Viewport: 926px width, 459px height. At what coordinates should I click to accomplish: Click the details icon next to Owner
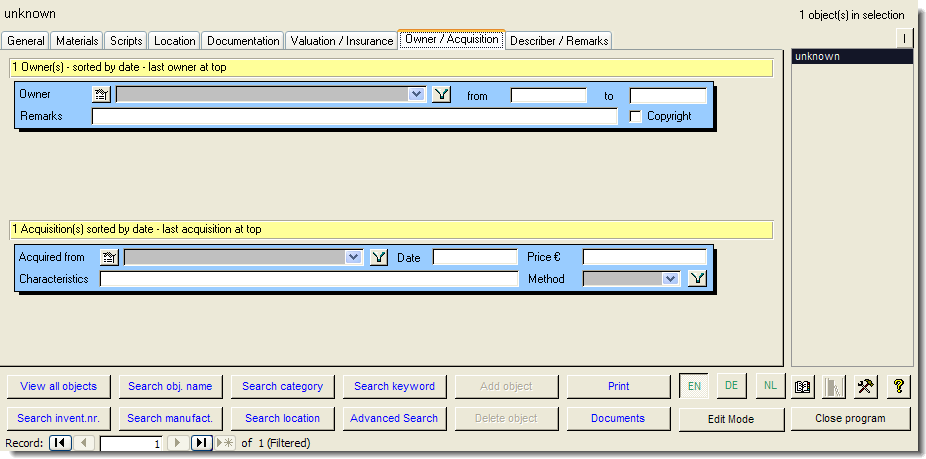(x=101, y=95)
